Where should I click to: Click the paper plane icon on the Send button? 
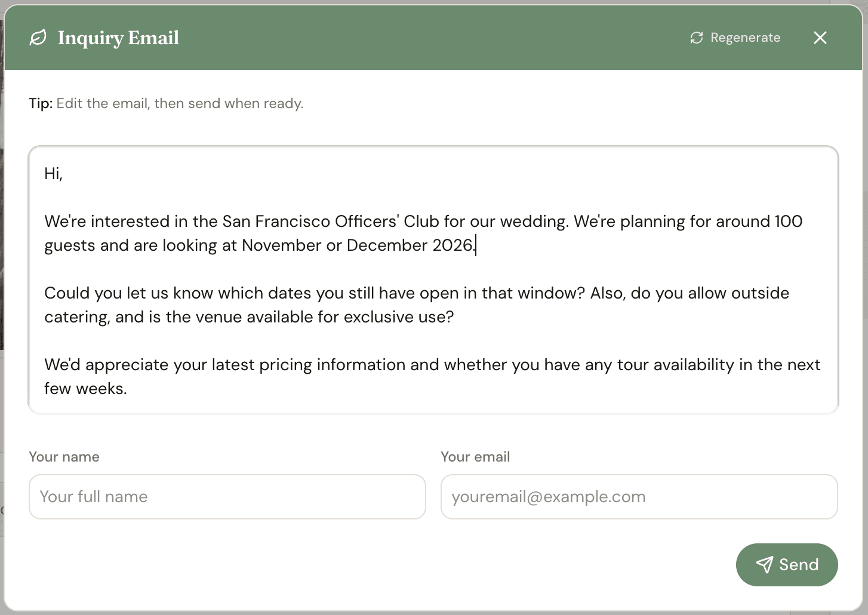(764, 565)
